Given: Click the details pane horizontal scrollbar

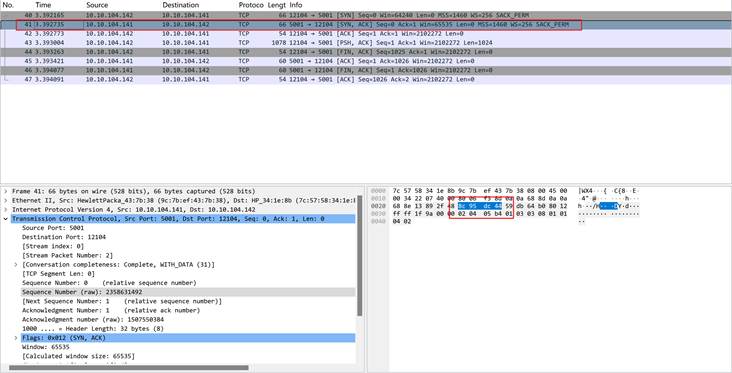Looking at the screenshot, I should (128, 368).
